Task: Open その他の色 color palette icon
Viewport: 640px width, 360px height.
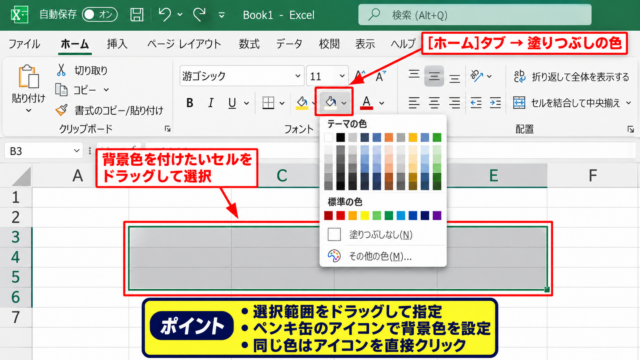Action: [x=334, y=256]
